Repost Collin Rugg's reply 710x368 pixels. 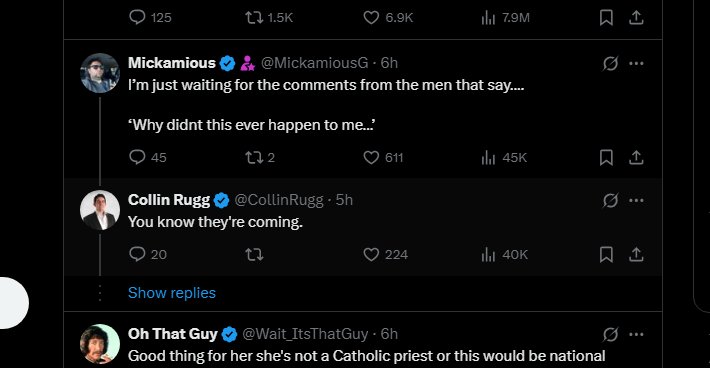coord(254,254)
